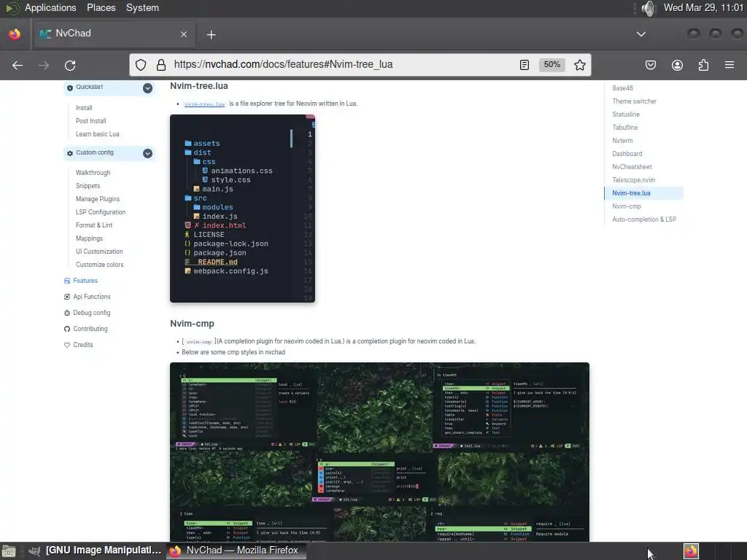
Task: Open Quickstart sidebar heading
Action: tap(89, 87)
